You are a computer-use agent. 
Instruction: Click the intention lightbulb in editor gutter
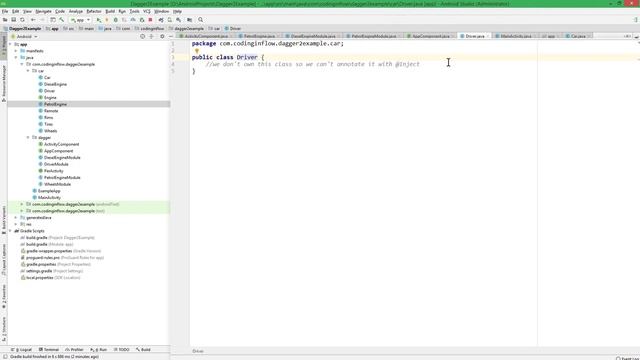pos(197,51)
